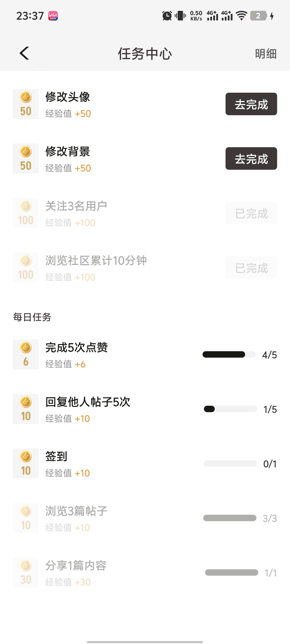The width and height of the screenshot is (290, 644).
Task: Tap 去完成 for 修改头像 task
Action: (251, 104)
